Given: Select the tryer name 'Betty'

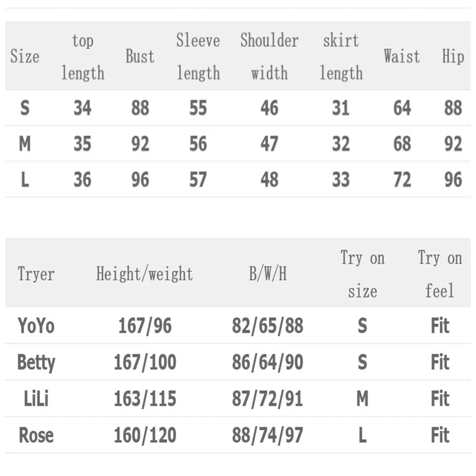Looking at the screenshot, I should coord(36,362).
